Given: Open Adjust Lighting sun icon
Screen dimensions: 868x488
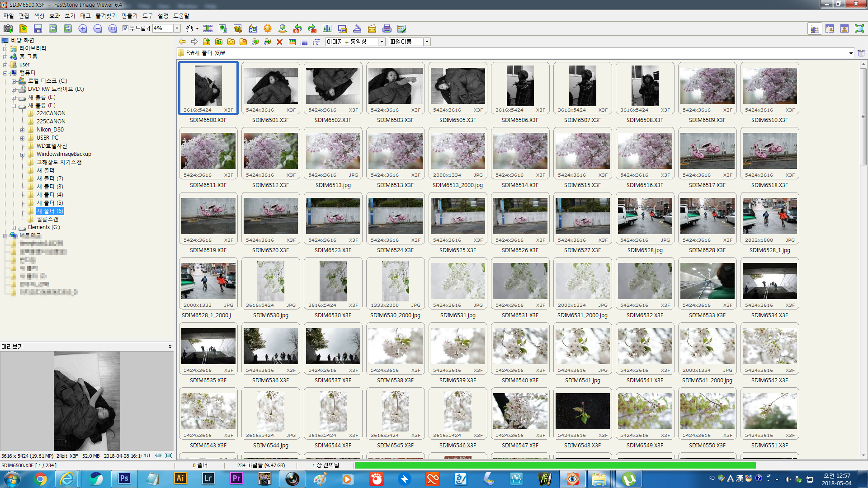Looking at the screenshot, I should [x=268, y=28].
